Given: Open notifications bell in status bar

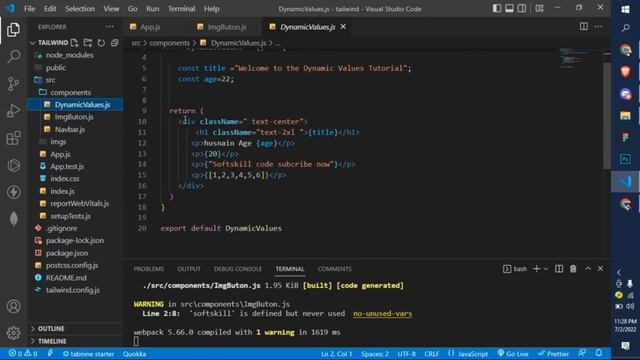Looking at the screenshot, I should (x=598, y=353).
